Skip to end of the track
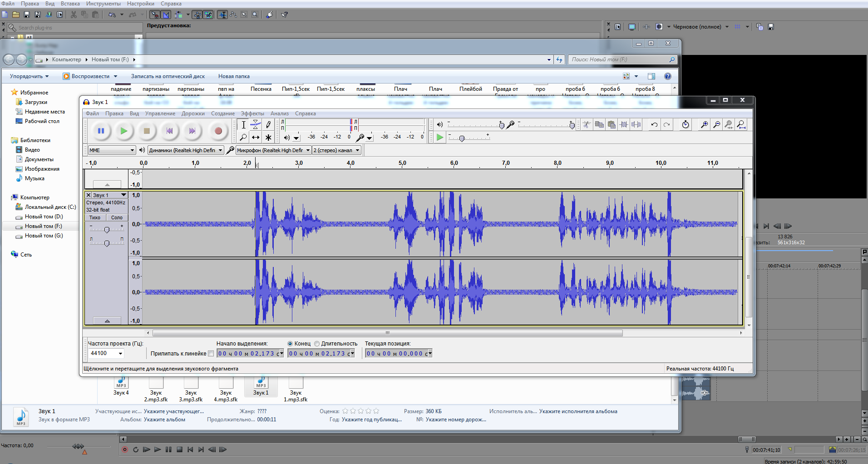Image resolution: width=868 pixels, height=464 pixels. 192,131
